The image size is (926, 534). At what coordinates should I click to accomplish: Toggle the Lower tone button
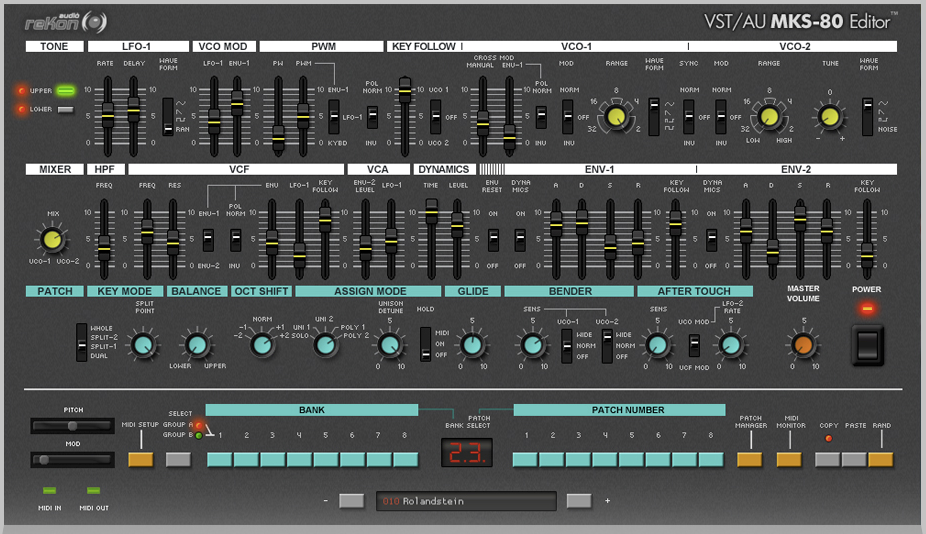click(x=66, y=109)
